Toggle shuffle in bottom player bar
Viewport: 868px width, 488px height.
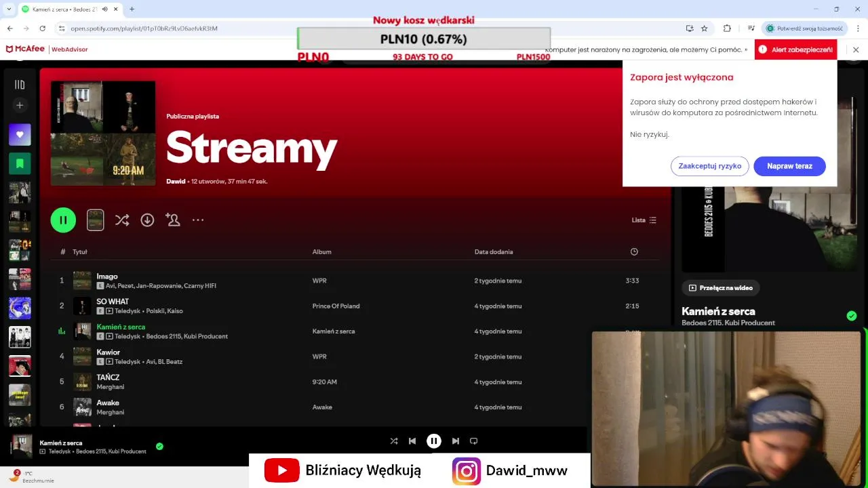[x=394, y=441]
